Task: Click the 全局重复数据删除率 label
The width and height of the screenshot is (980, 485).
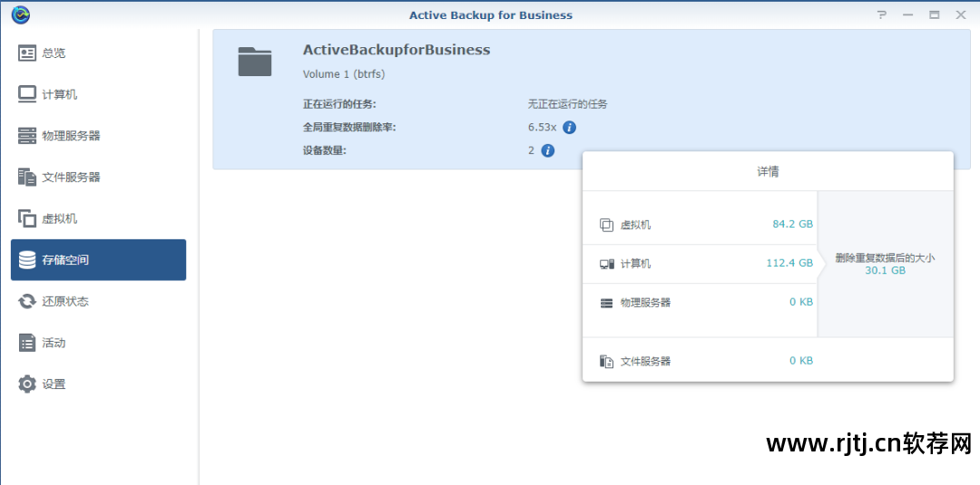Action: tap(349, 127)
